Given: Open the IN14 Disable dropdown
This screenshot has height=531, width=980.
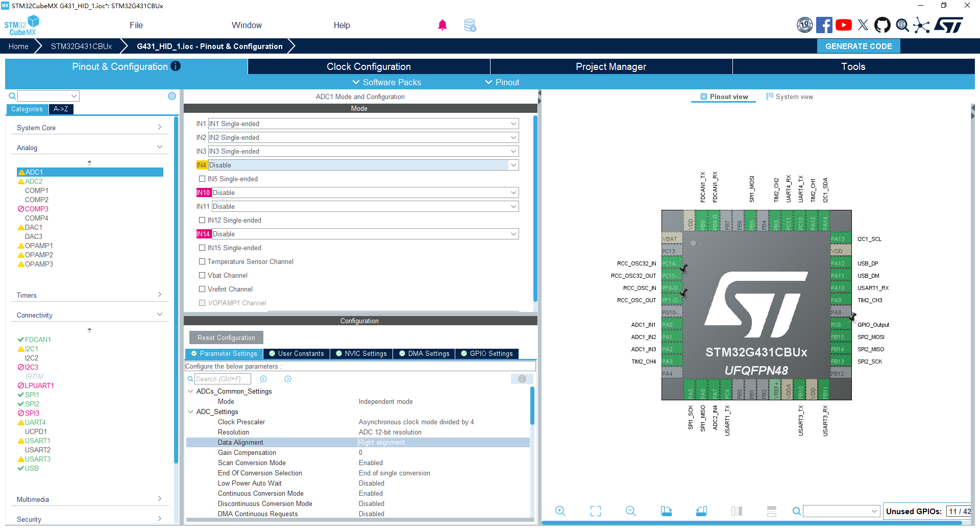Looking at the screenshot, I should 365,234.
